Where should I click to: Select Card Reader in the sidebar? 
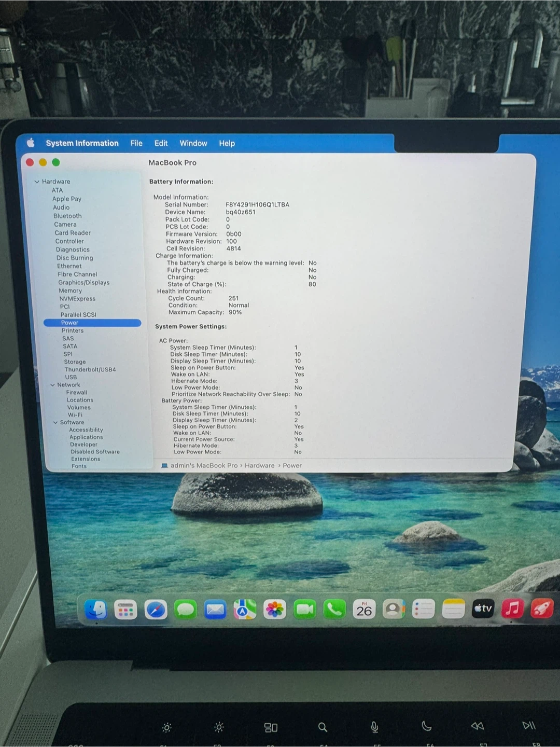pyautogui.click(x=73, y=233)
